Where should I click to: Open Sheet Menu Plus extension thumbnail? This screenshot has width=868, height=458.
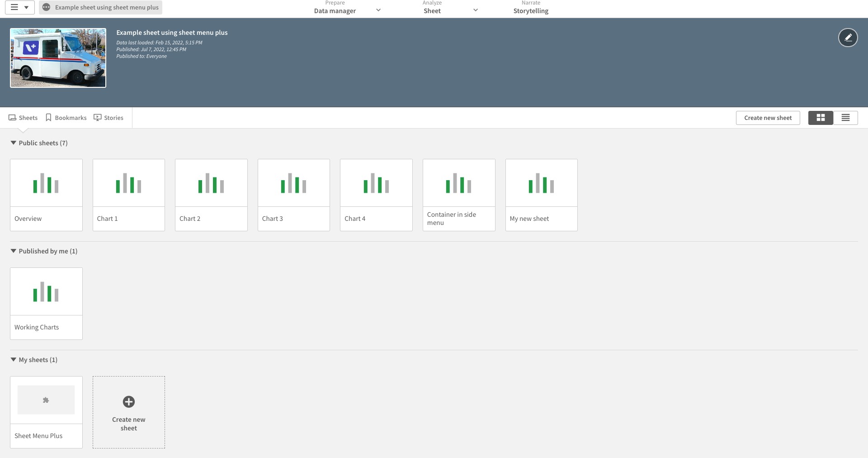(x=46, y=400)
